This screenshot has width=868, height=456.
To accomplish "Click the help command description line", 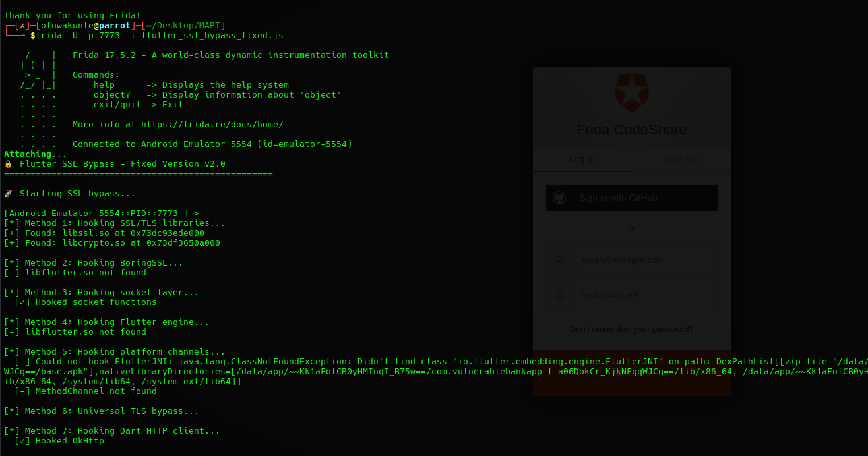I will point(191,85).
